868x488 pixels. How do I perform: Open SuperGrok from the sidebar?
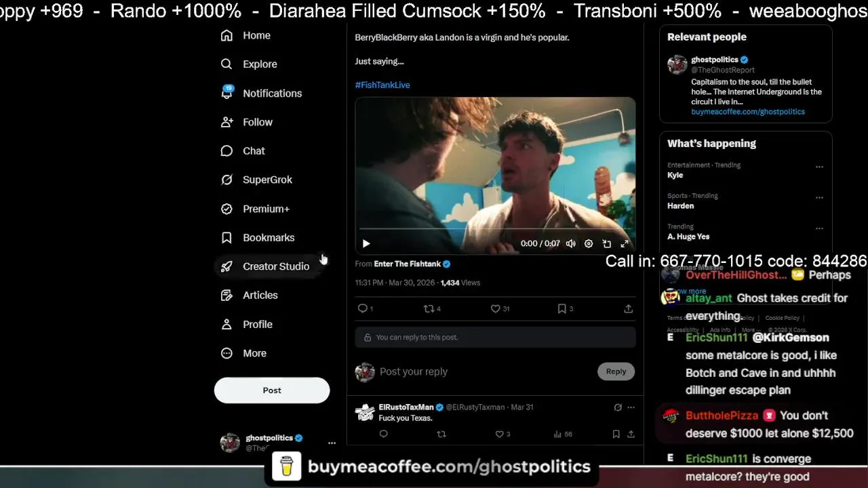click(x=256, y=180)
